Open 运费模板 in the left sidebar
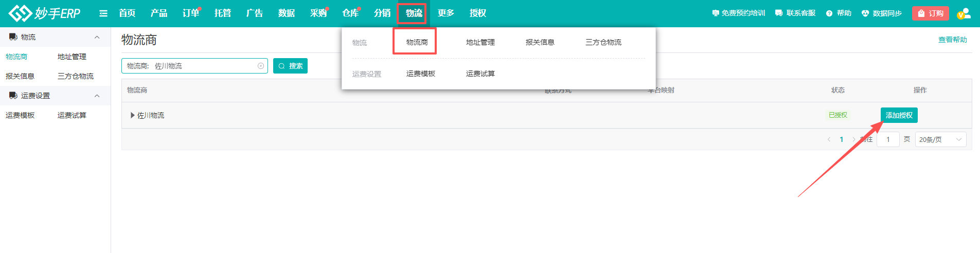Screen dimensions: 980x253 [x=20, y=115]
